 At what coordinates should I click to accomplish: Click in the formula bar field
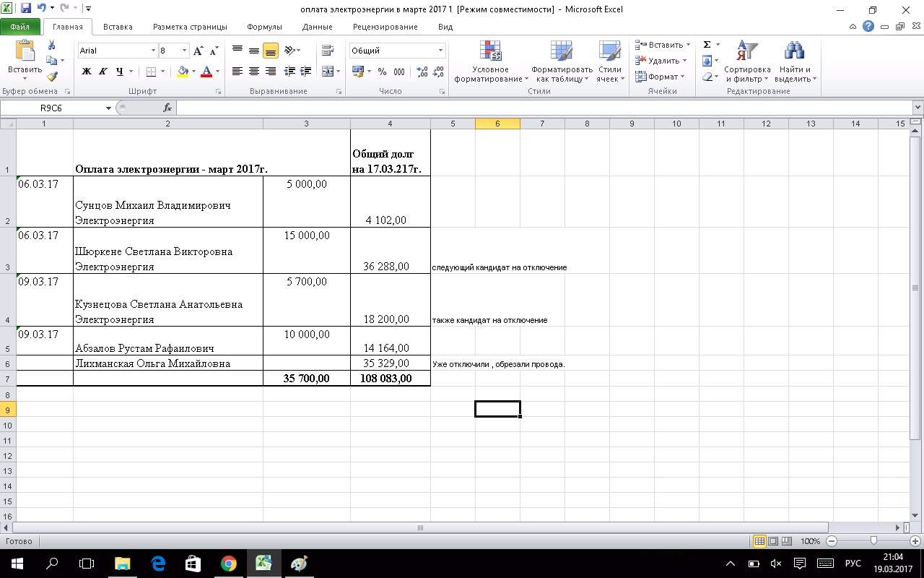544,108
